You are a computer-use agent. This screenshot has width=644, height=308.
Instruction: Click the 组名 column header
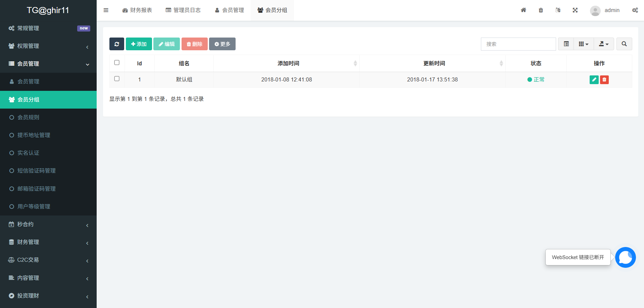point(184,63)
